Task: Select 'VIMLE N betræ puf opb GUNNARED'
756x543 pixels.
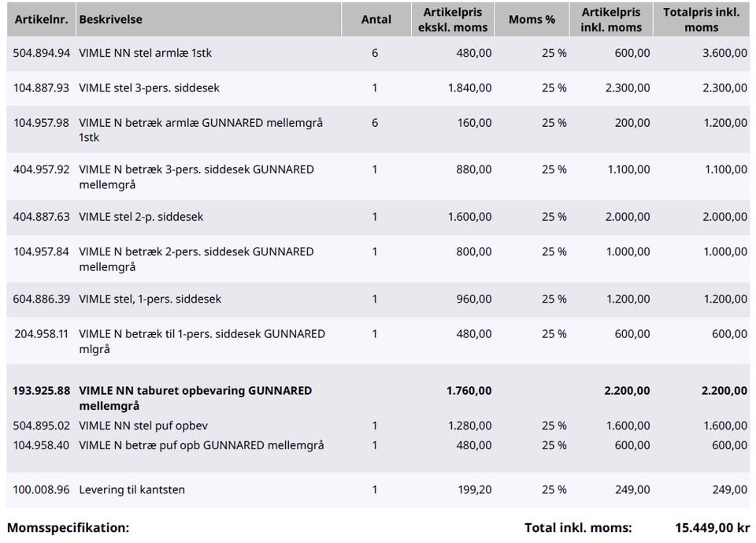Action: tap(172, 445)
